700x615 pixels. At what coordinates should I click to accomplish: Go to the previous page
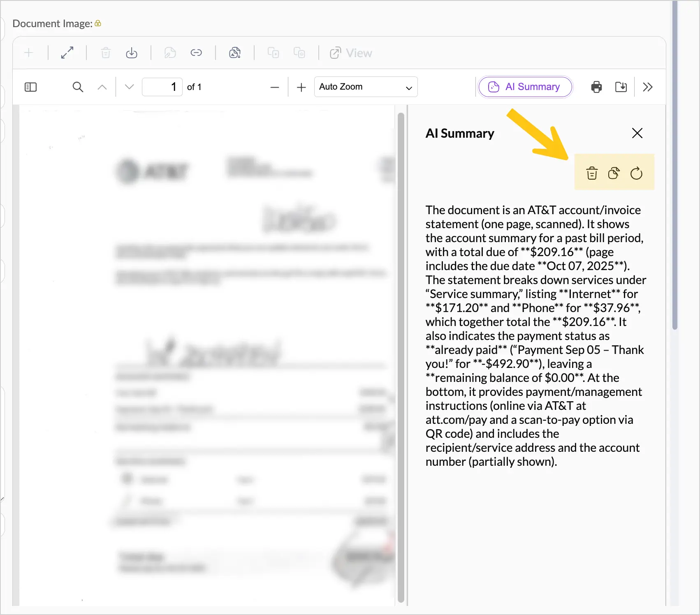click(x=102, y=87)
